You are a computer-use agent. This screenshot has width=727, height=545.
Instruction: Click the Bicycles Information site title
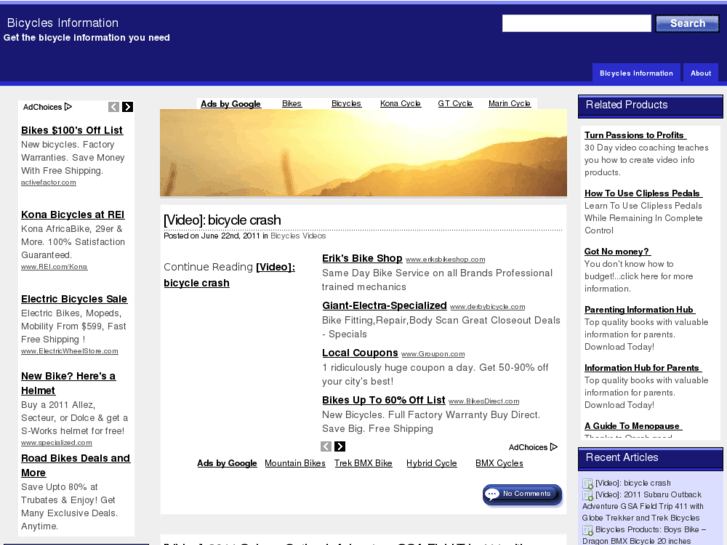[63, 23]
